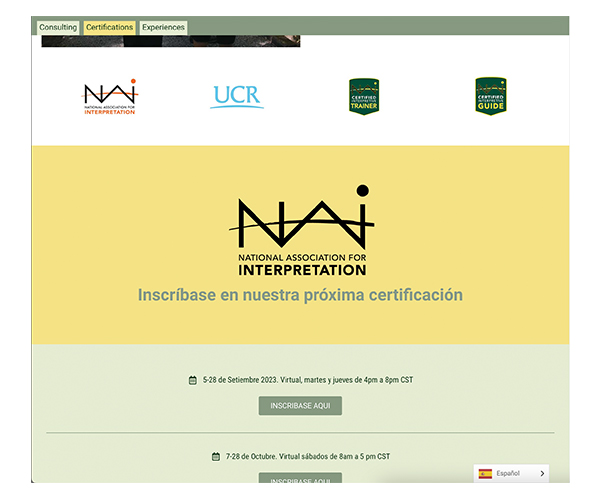Screen dimensions: 600x500
Task: Expand the language chevron arrow
Action: (542, 474)
